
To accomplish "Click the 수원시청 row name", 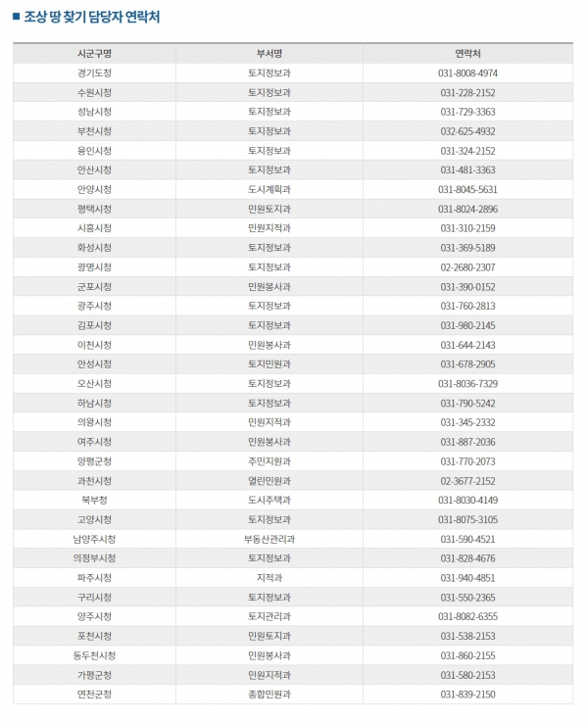I will [x=94, y=93].
